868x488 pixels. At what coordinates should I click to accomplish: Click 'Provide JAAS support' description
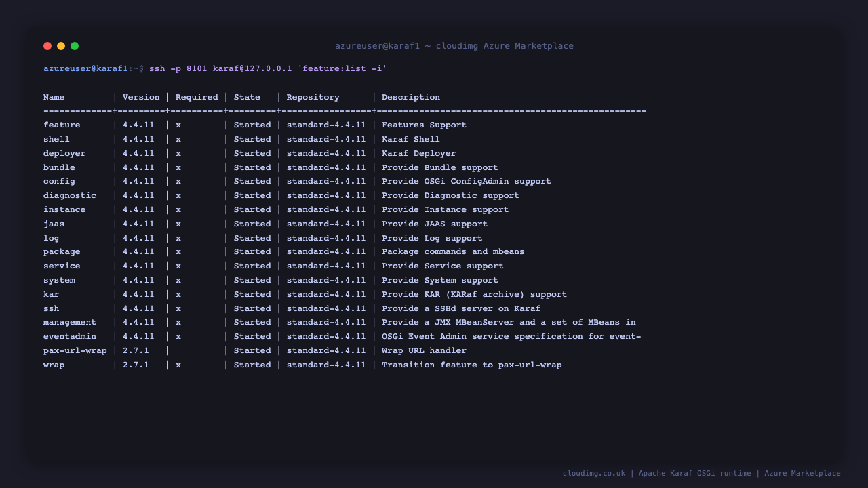435,224
